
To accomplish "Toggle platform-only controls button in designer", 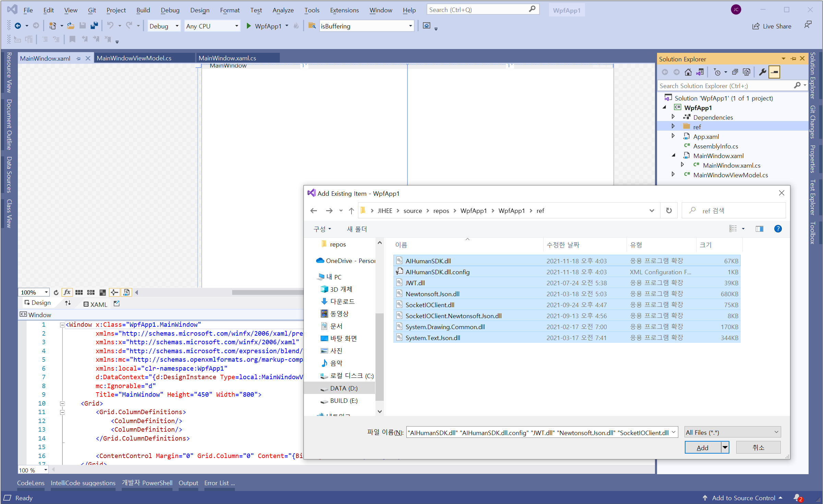I will [127, 292].
